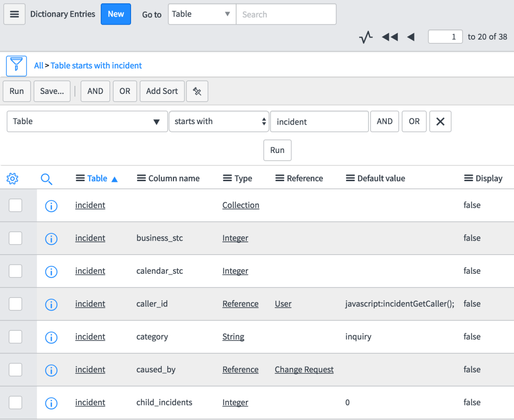
Task: Click the Dictionary Entries title
Action: tap(63, 14)
